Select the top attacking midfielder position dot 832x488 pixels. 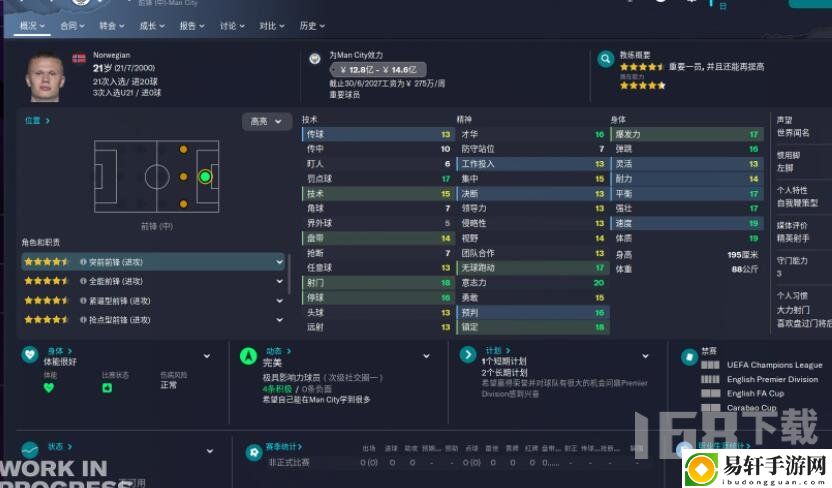[x=183, y=150]
